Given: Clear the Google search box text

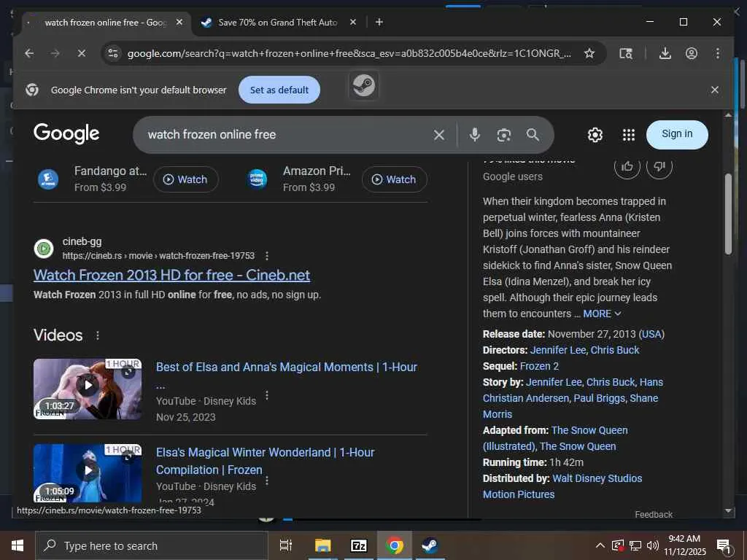Looking at the screenshot, I should pyautogui.click(x=439, y=135).
